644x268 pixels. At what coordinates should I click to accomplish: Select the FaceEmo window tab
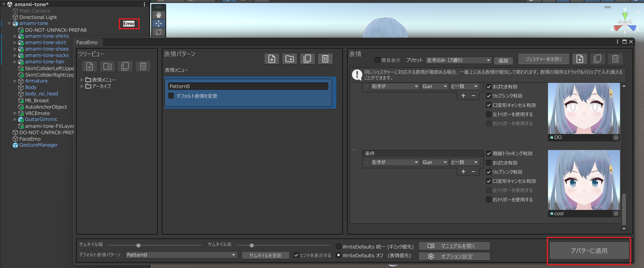click(87, 43)
